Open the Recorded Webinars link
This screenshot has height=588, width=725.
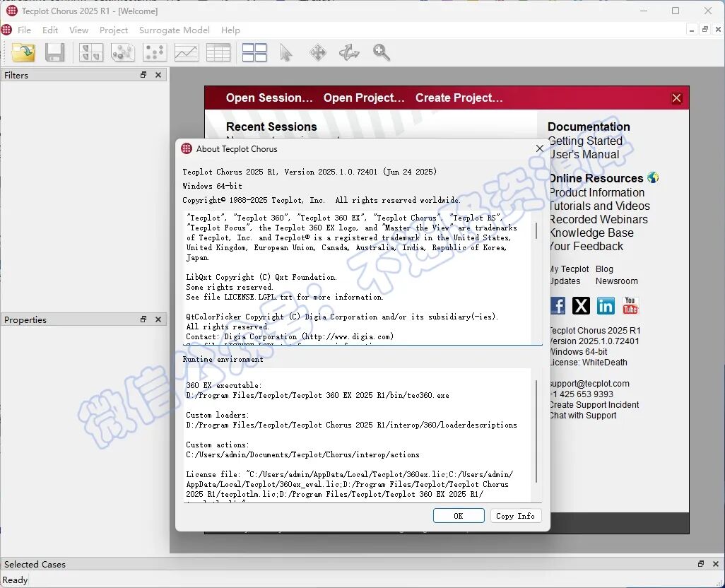[599, 219]
